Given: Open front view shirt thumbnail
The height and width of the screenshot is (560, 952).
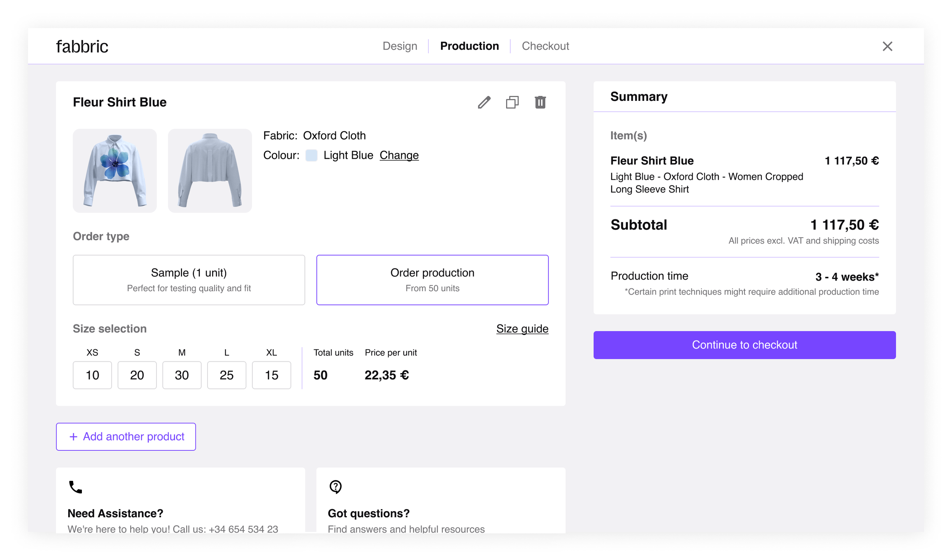Looking at the screenshot, I should pyautogui.click(x=115, y=171).
